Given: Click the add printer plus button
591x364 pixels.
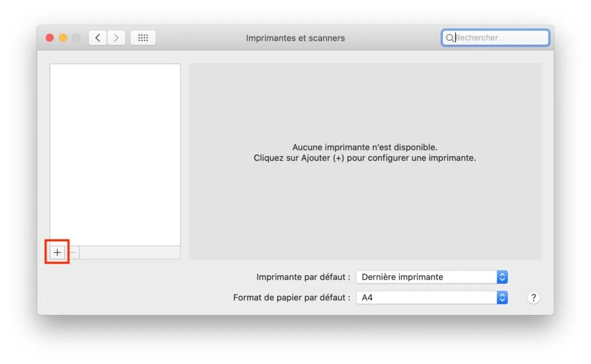Looking at the screenshot, I should click(57, 252).
